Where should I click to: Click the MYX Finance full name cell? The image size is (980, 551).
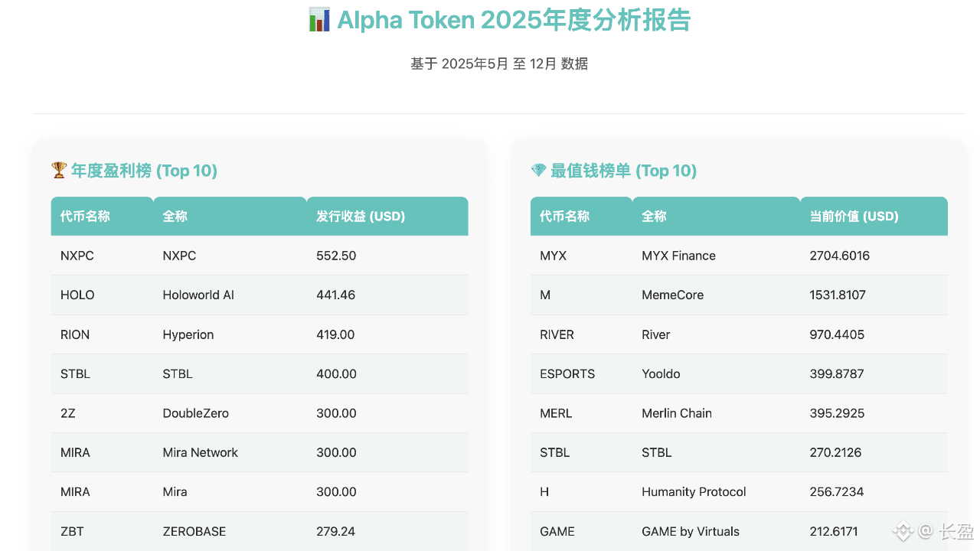coord(678,256)
